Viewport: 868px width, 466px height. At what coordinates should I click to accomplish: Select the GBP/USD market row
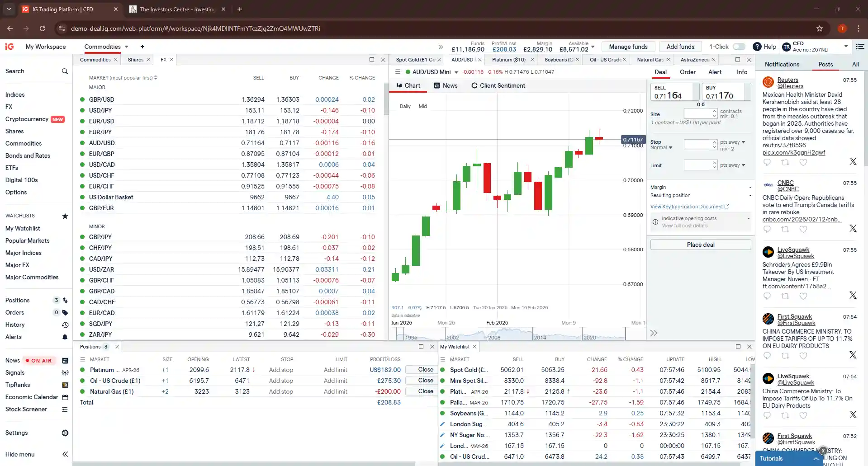tap(228, 99)
